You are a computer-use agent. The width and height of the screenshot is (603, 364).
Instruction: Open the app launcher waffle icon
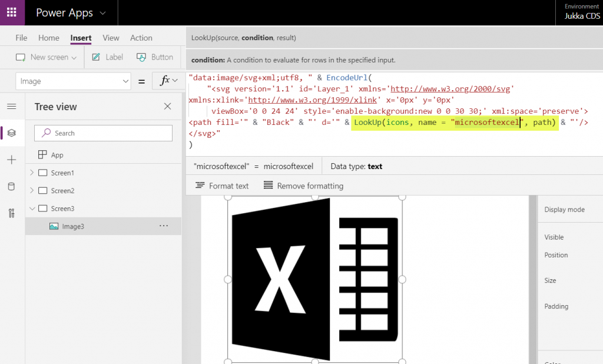[x=12, y=12]
